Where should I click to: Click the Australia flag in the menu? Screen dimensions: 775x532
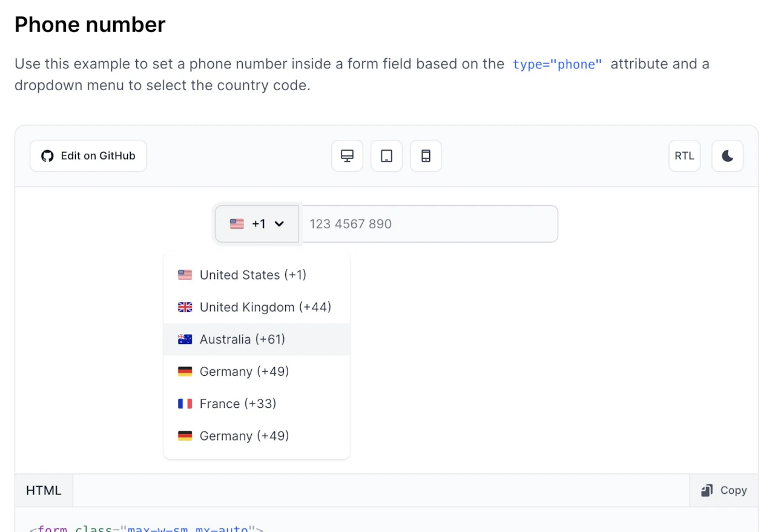185,339
